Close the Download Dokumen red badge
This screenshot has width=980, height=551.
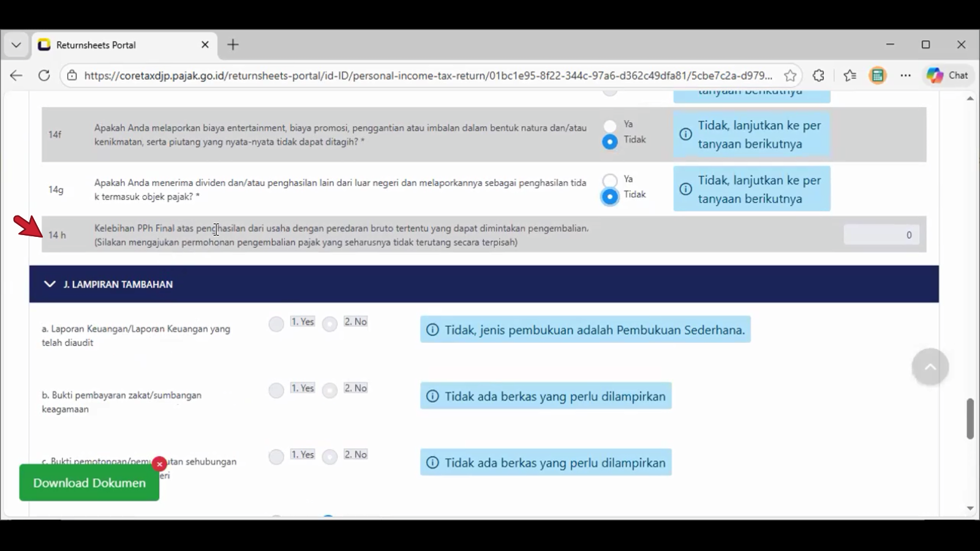pyautogui.click(x=159, y=464)
